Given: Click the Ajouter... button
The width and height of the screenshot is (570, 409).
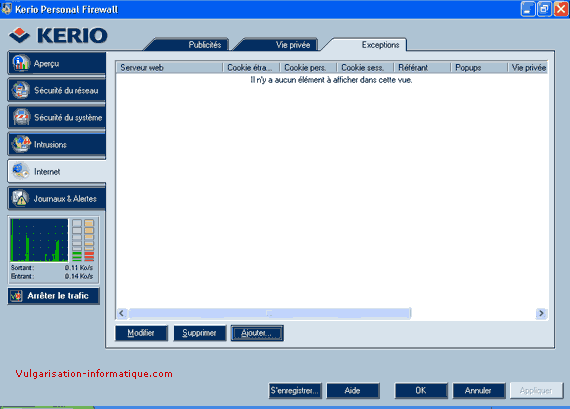Looking at the screenshot, I should coord(257,333).
